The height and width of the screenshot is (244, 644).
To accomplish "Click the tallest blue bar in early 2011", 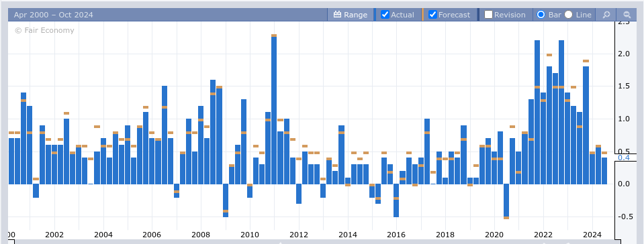I will click(274, 111).
